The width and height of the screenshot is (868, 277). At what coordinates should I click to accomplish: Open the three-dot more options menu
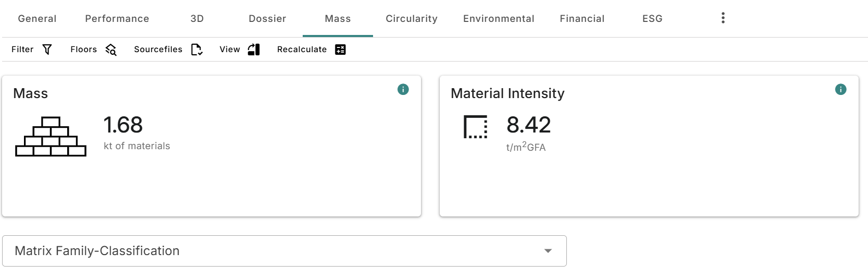pyautogui.click(x=723, y=18)
